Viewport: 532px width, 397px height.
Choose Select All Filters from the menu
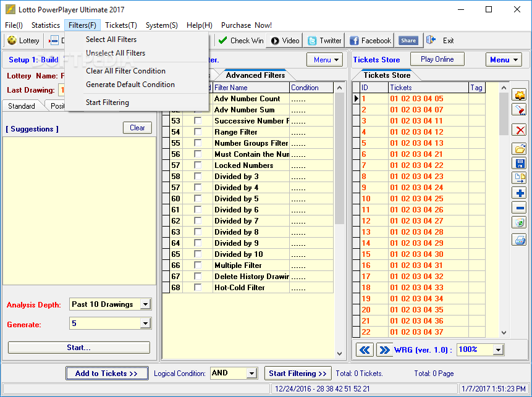[x=111, y=40]
